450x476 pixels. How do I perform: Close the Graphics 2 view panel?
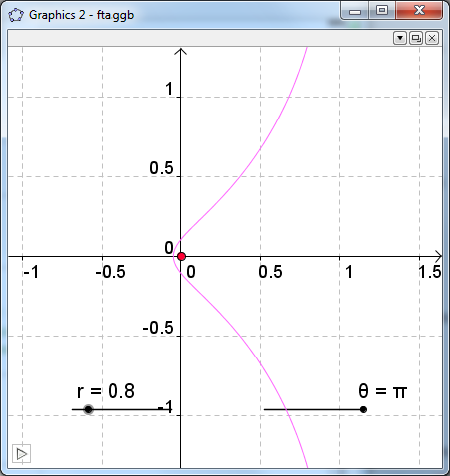[x=432, y=38]
